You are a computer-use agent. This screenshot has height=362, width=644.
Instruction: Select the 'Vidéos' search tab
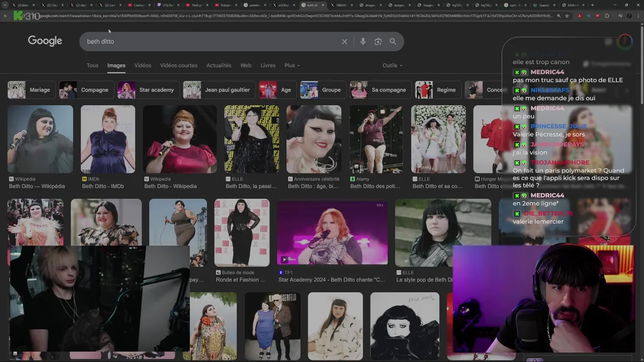(143, 65)
